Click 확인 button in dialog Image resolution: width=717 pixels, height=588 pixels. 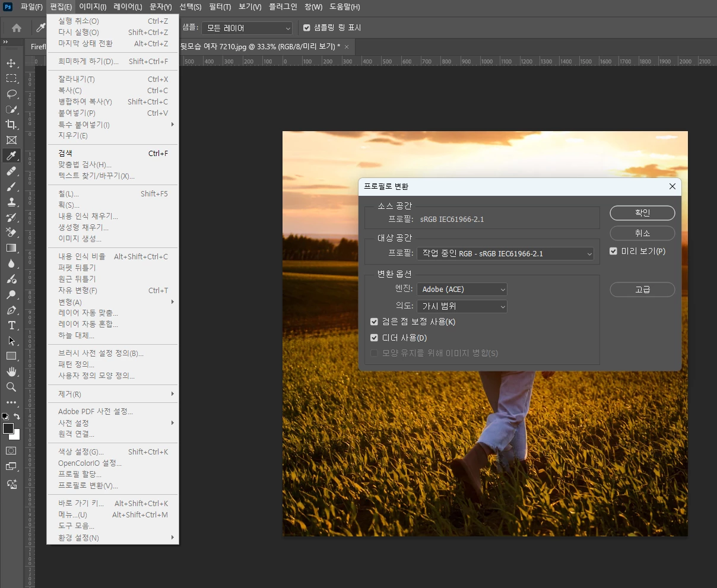642,212
